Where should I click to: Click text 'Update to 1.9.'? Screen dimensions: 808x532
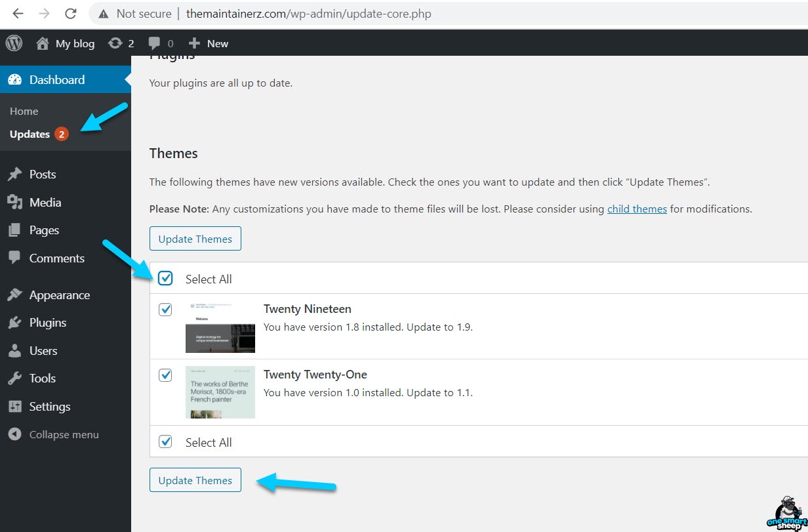tap(439, 327)
